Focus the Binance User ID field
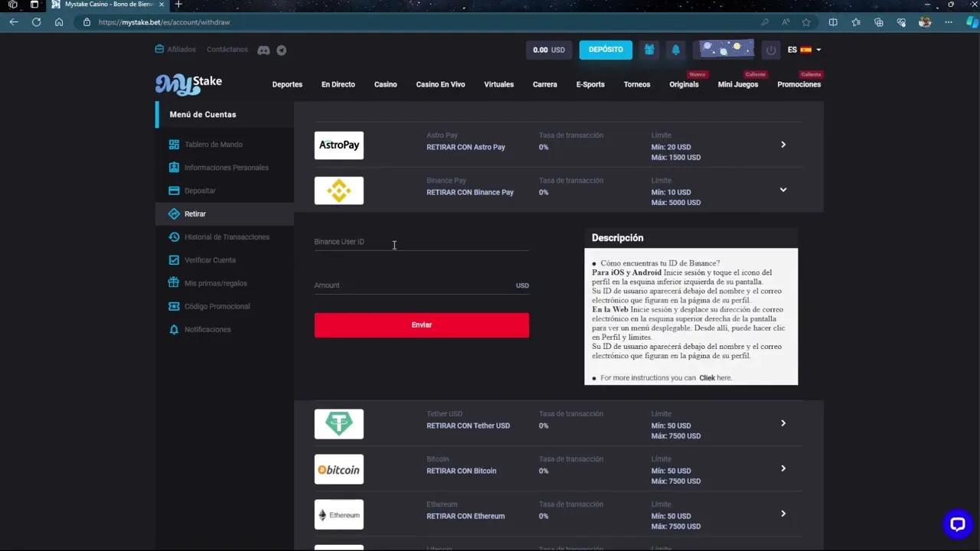This screenshot has height=551, width=980. [x=421, y=242]
